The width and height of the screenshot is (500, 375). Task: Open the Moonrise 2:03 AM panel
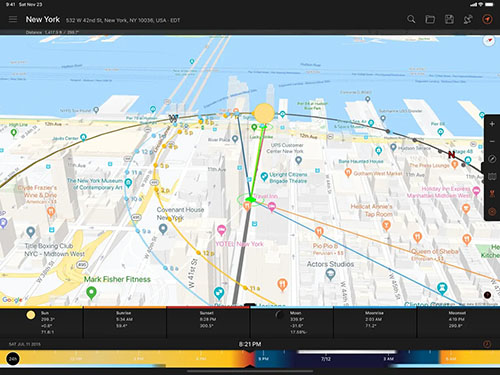pos(375,322)
